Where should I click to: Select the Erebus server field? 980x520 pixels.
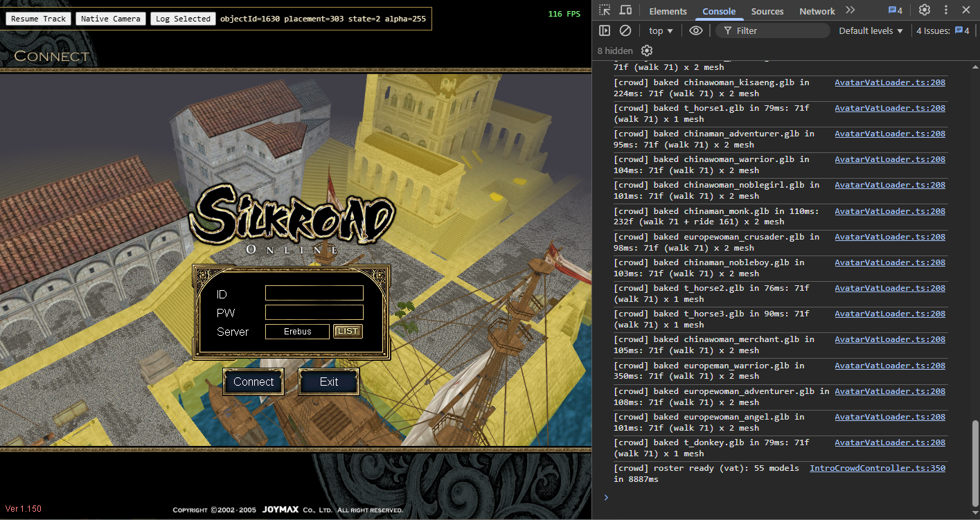pos(298,332)
